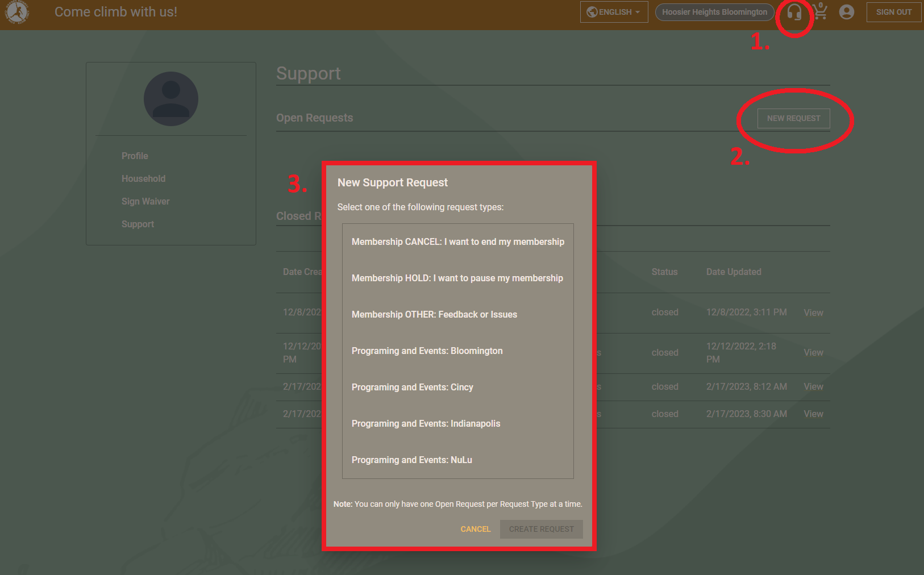Click the 'Come climb with us!' title
The height and width of the screenshot is (575, 924).
116,12
